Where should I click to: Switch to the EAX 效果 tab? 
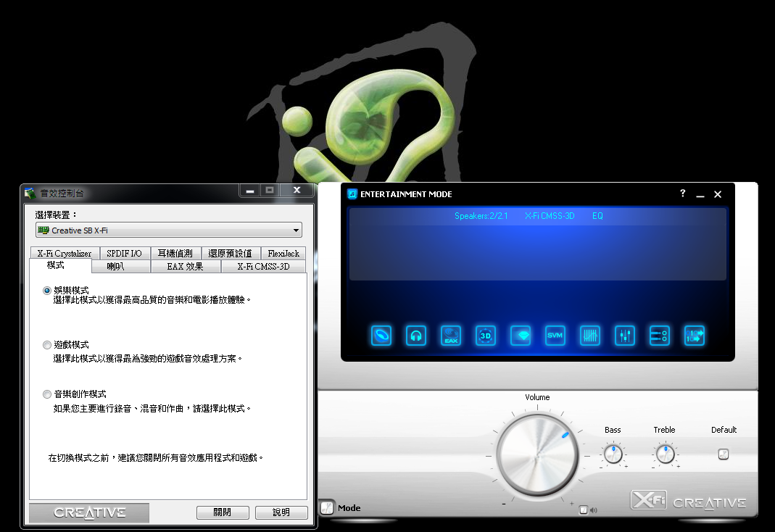pyautogui.click(x=186, y=266)
